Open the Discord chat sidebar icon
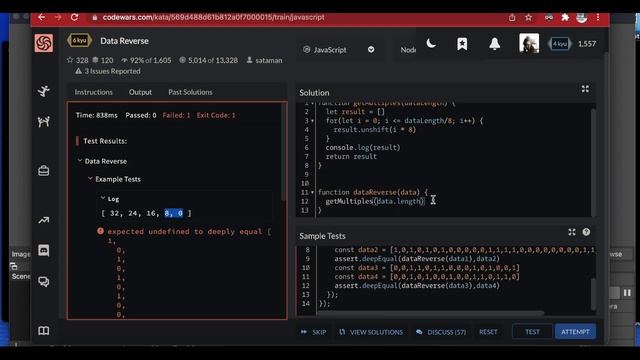 [x=44, y=250]
